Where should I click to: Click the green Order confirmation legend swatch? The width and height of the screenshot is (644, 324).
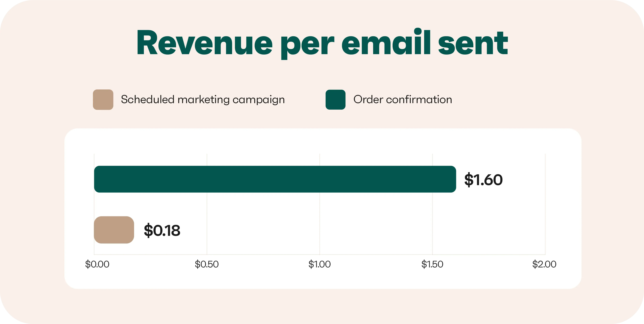coord(336,100)
